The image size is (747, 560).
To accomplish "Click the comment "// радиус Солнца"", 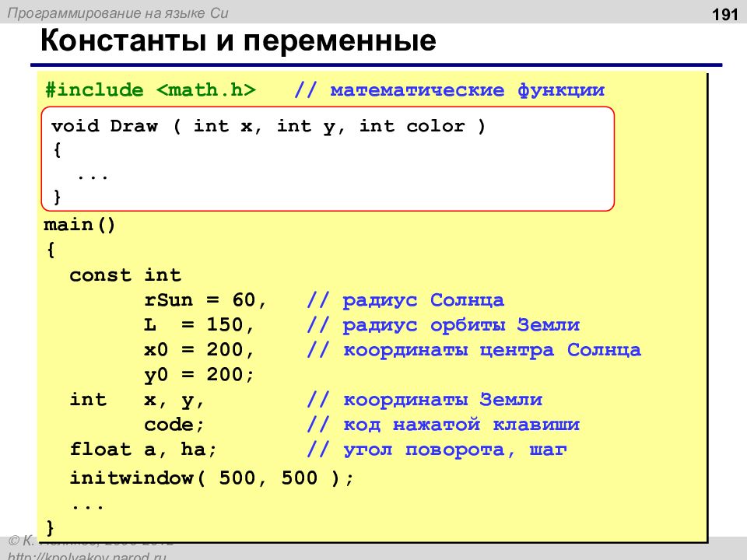I will pyautogui.click(x=405, y=300).
